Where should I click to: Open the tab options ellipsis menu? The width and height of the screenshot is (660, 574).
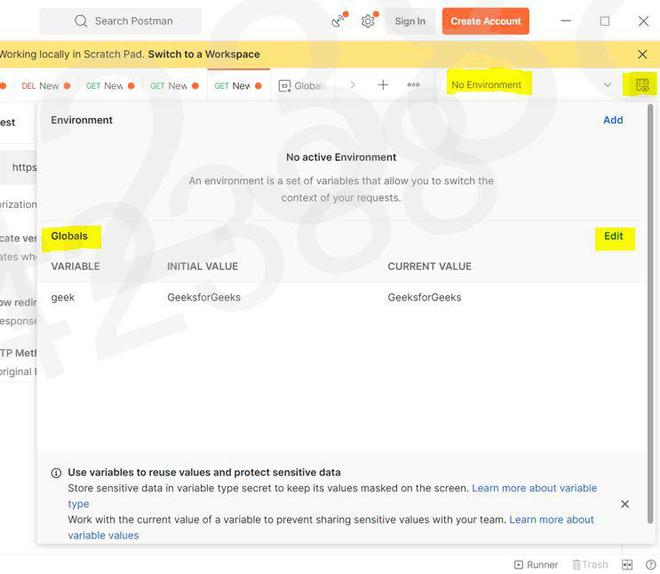413,85
